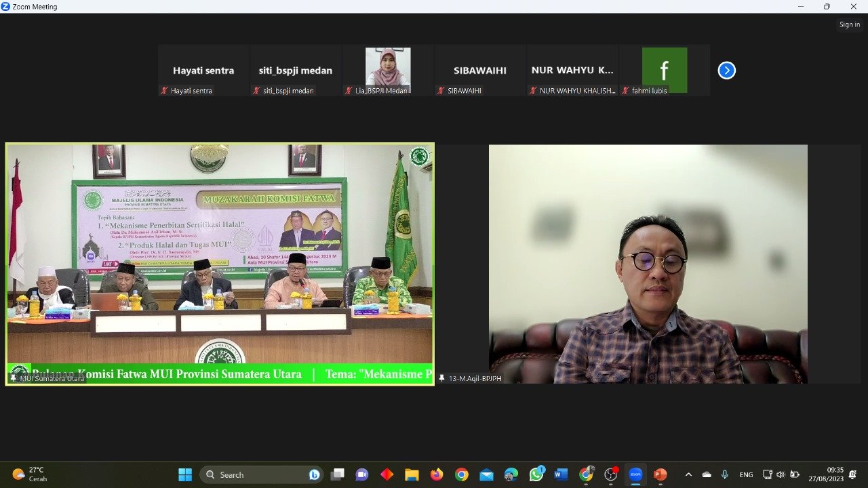This screenshot has width=868, height=488.
Task: Open the Windows Start menu
Action: click(185, 474)
